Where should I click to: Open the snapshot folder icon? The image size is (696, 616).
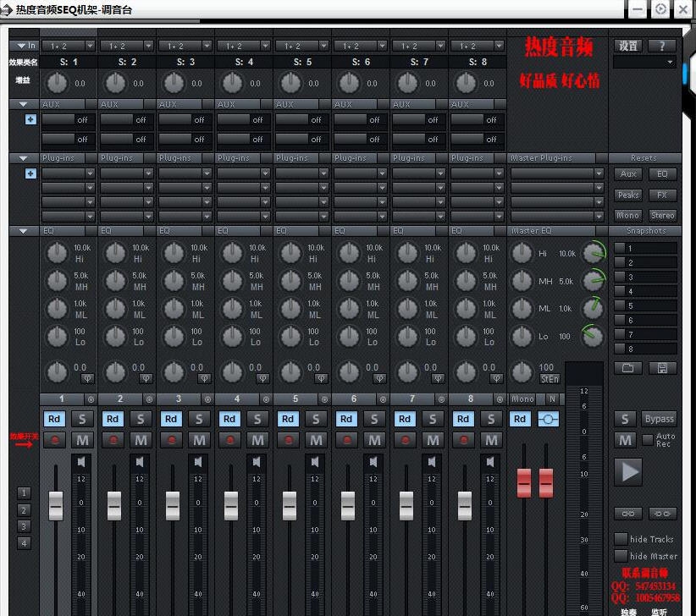click(x=630, y=367)
